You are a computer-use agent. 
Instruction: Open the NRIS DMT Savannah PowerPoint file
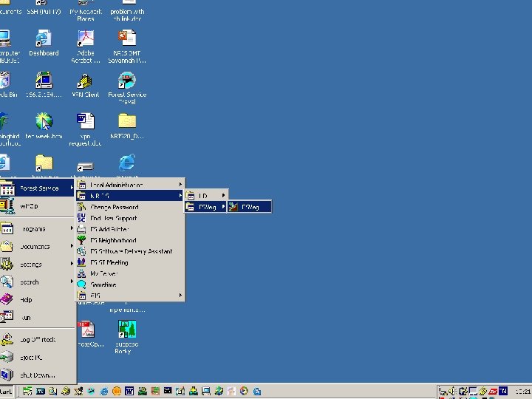tap(127, 38)
